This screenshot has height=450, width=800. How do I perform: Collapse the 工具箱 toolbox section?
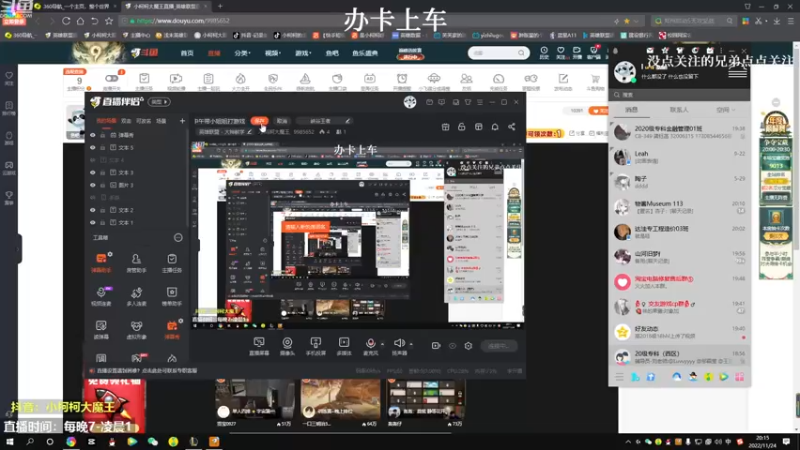(178, 237)
